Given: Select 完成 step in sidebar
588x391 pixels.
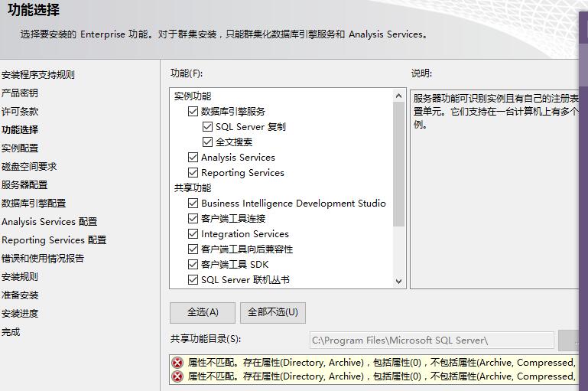Looking at the screenshot, I should point(11,332).
